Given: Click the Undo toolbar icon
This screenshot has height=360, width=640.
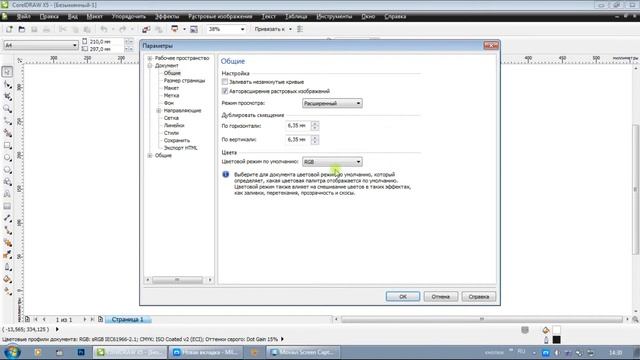Looking at the screenshot, I should (x=104, y=29).
